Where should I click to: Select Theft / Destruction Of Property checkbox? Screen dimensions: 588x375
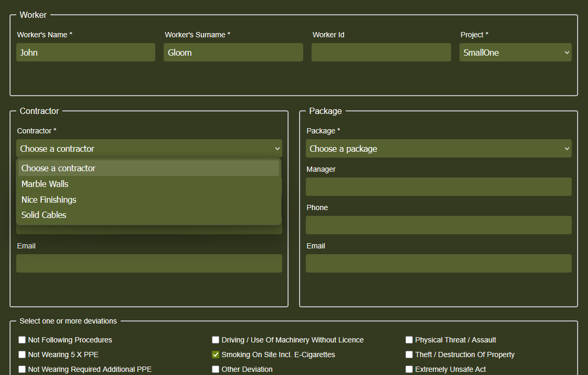pyautogui.click(x=409, y=355)
